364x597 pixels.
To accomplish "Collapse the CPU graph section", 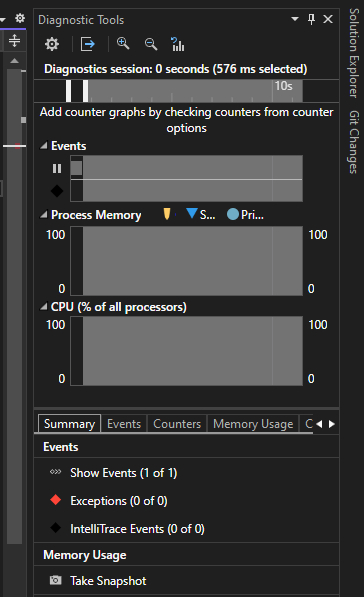I will click(44, 307).
